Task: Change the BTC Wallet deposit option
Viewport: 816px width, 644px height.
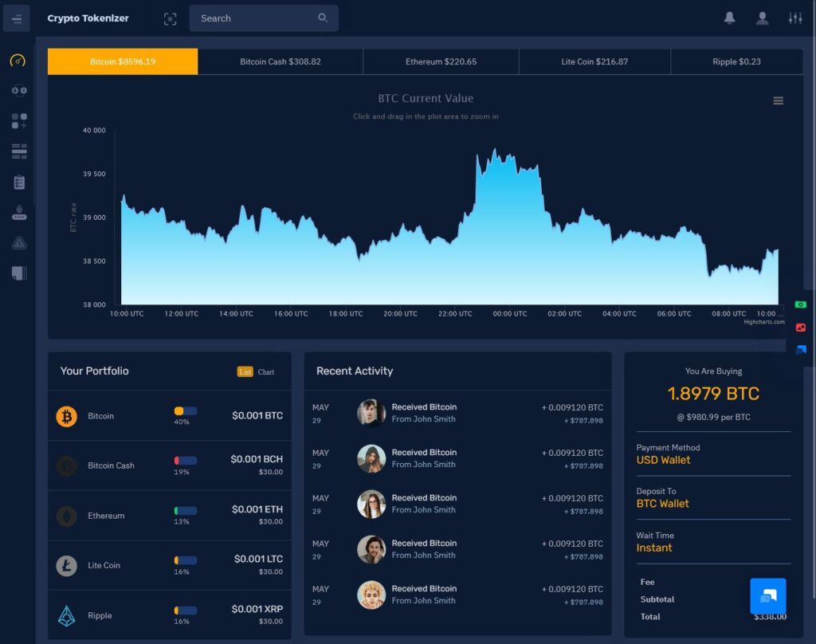Action: [x=662, y=504]
